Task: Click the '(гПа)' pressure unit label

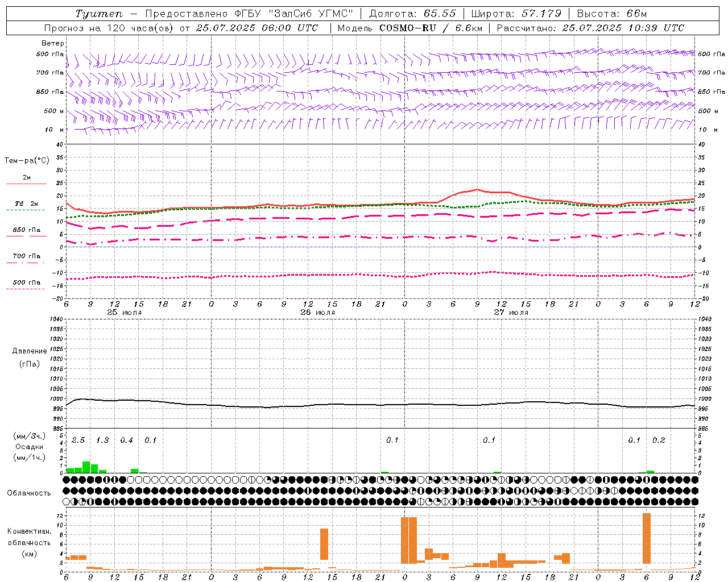Action: (30, 364)
